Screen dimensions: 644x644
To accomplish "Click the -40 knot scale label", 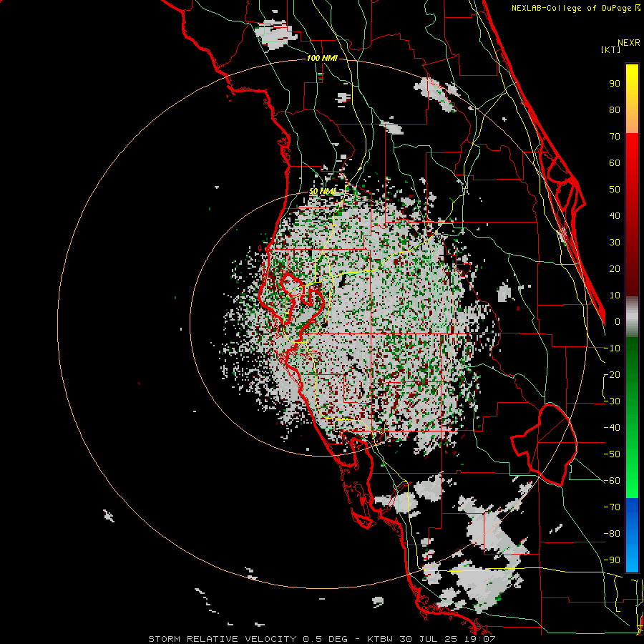I will click(x=612, y=428).
